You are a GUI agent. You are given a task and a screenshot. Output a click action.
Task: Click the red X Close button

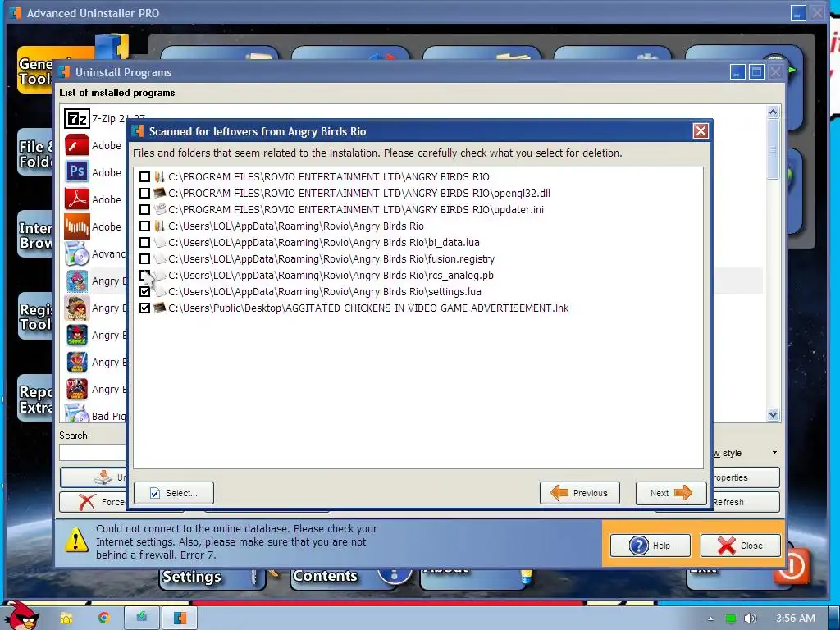click(741, 546)
